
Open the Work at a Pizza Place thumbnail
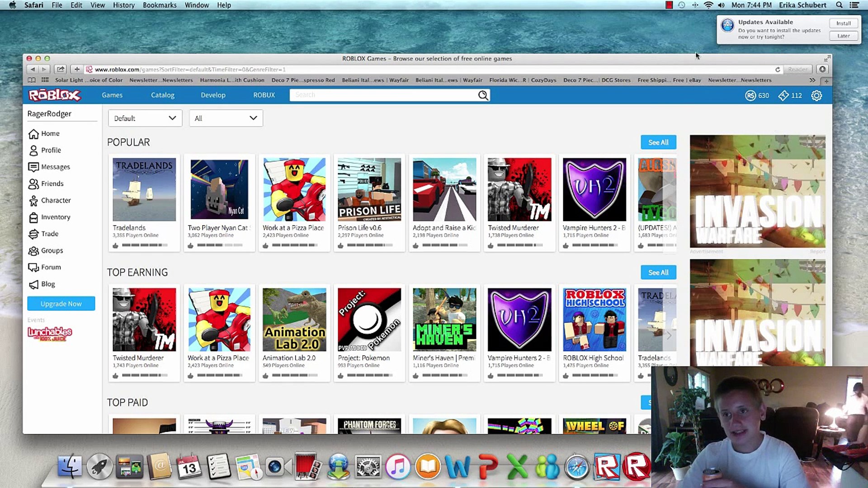tap(294, 189)
